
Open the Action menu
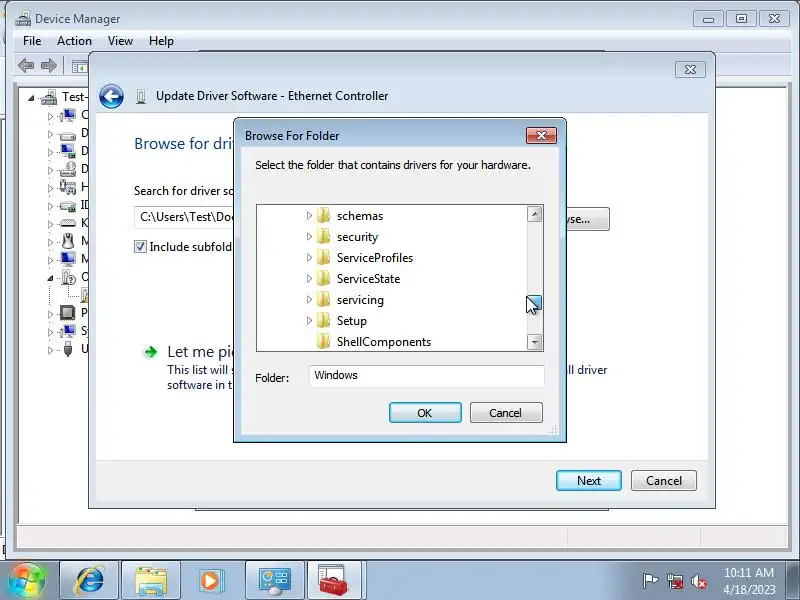click(x=74, y=41)
